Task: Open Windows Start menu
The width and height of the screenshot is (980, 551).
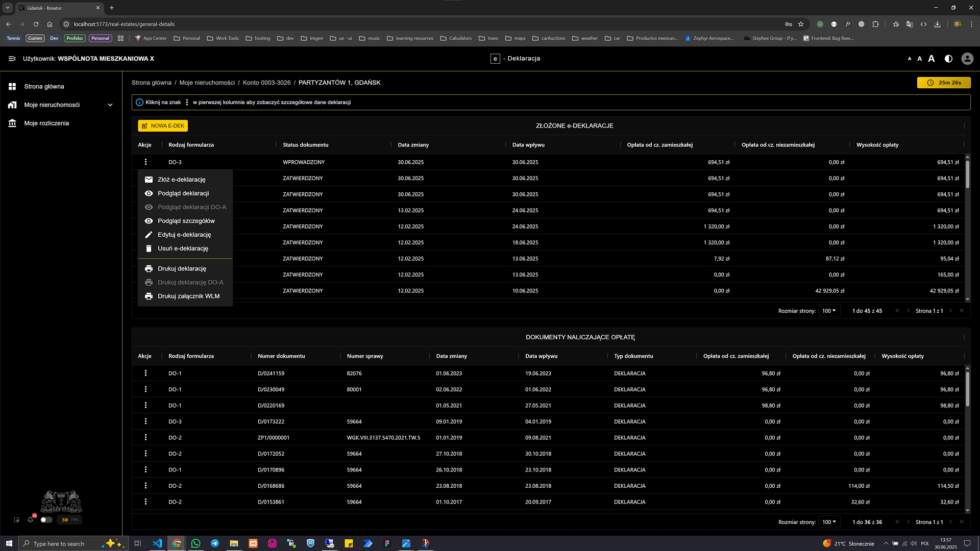Action: 9,543
